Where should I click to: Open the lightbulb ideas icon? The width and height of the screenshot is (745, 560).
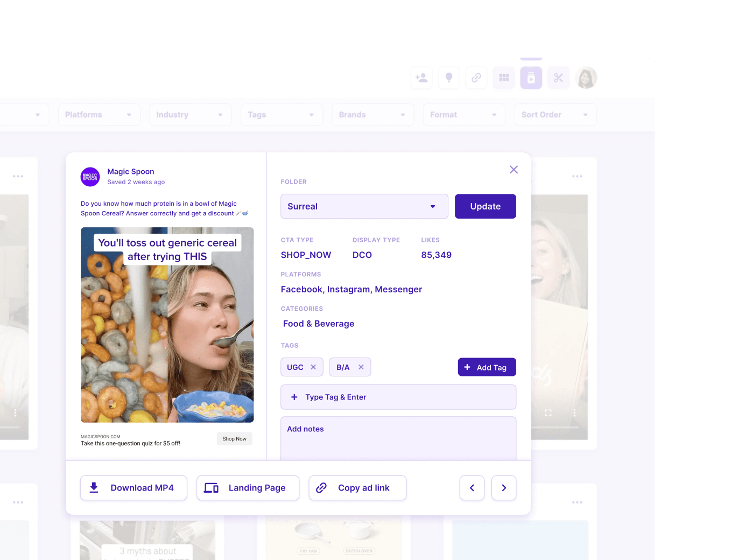coord(449,78)
